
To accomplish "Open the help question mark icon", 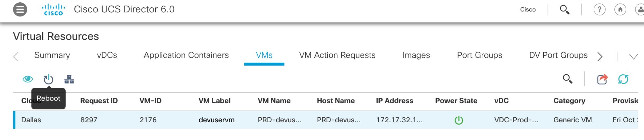I will (x=600, y=9).
